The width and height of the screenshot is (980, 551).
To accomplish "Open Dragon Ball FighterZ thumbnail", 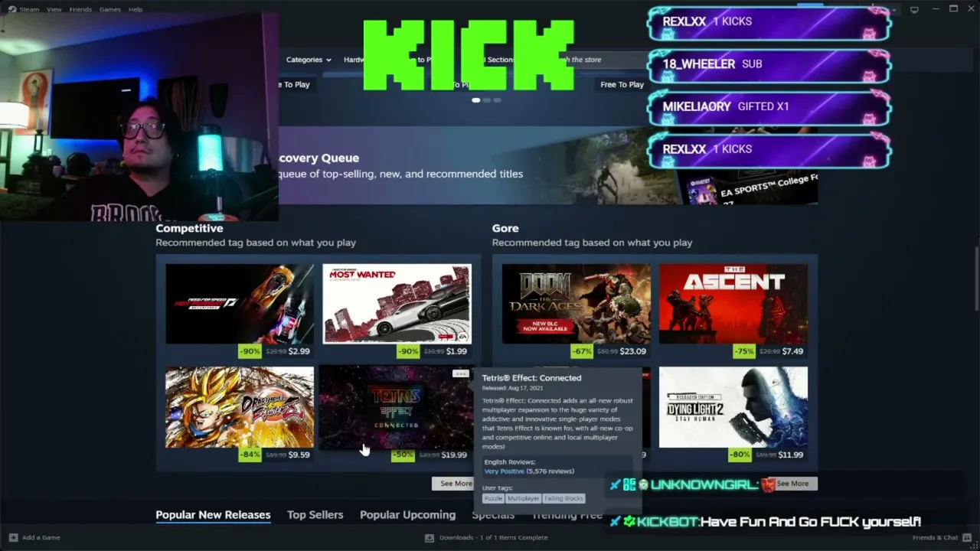I will tap(240, 407).
